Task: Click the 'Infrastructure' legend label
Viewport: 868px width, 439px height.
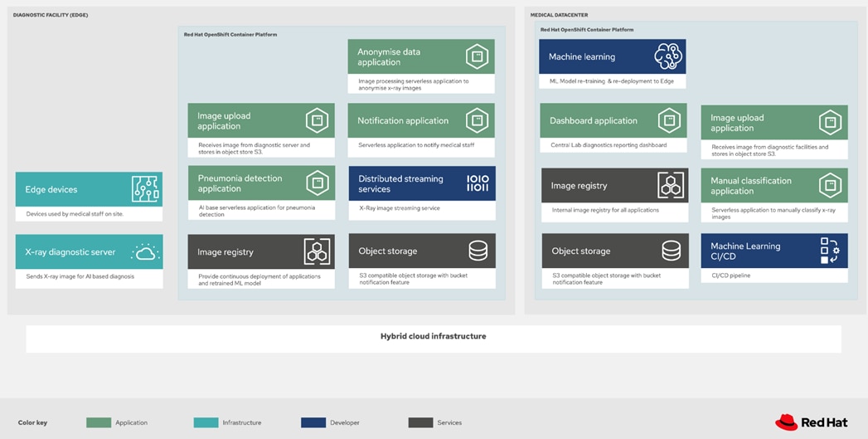Action: click(x=242, y=422)
